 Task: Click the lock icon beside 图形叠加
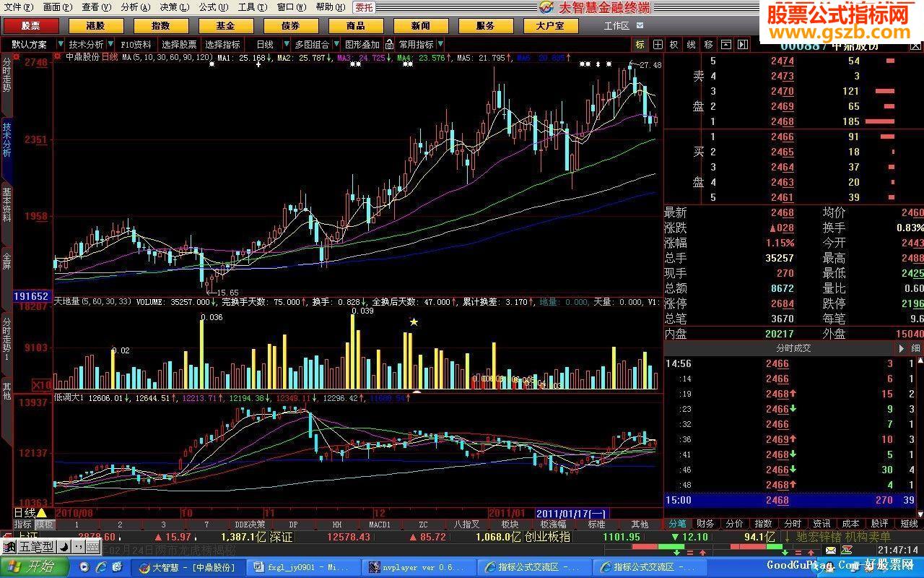click(389, 44)
